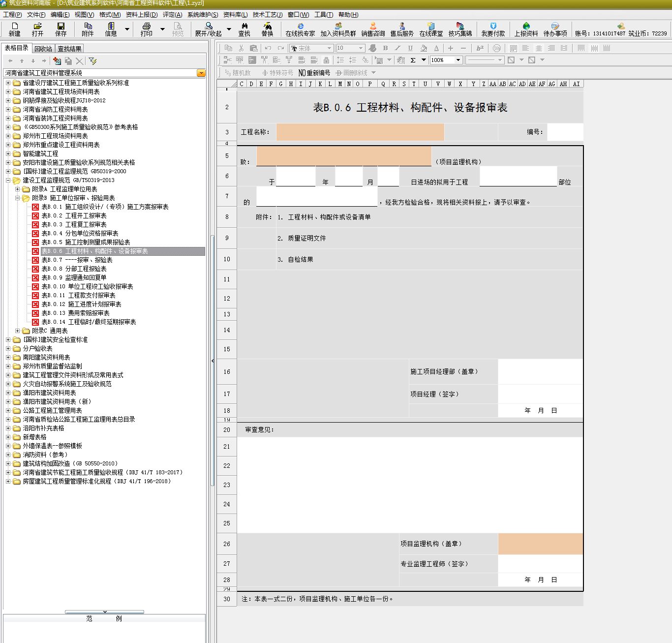Collapse 建设工程监理规范 GB/T50319-2013 node

point(8,180)
